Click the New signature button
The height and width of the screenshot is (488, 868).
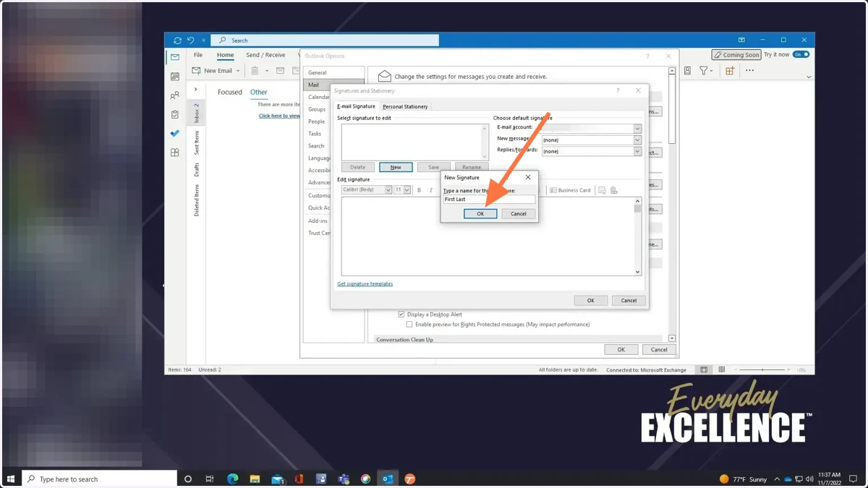(396, 167)
